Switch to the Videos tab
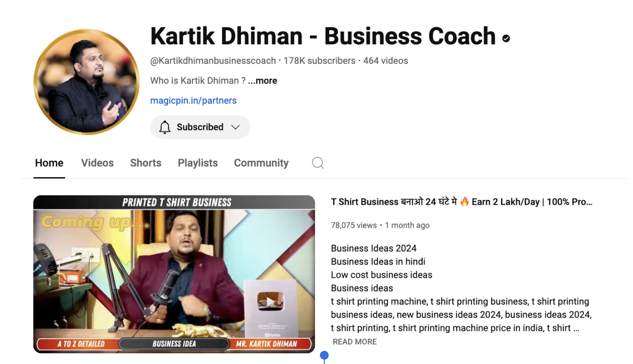Screen dimensions: 633x364 coord(97,163)
